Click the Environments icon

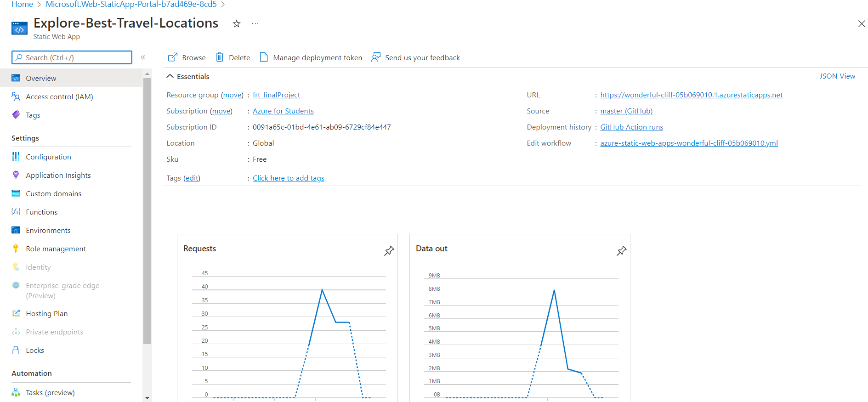(16, 230)
